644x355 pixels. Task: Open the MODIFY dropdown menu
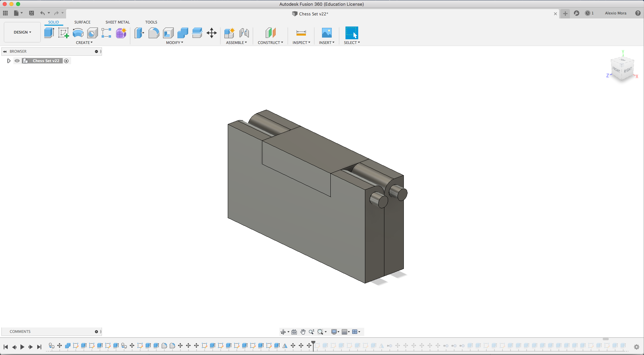pos(175,43)
